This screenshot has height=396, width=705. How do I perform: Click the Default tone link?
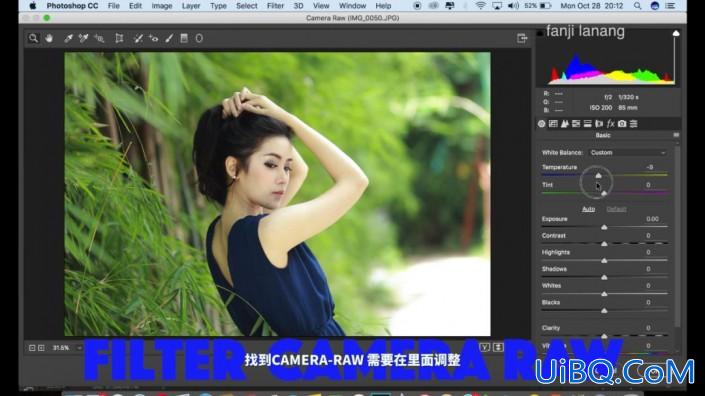616,209
